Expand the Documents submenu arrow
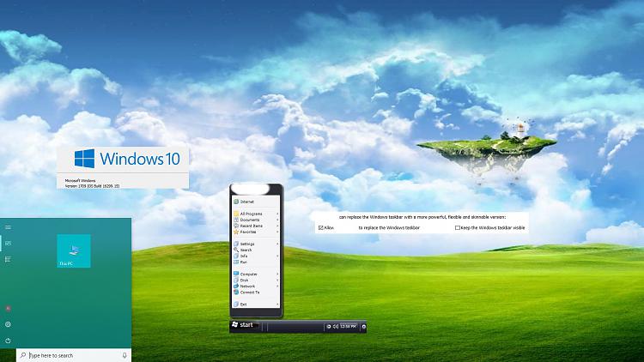 [x=277, y=220]
